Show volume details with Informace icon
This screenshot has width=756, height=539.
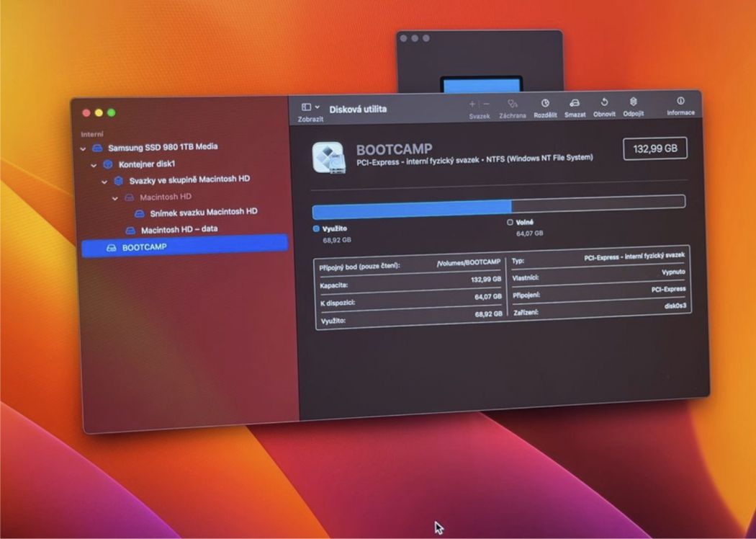coord(680,101)
